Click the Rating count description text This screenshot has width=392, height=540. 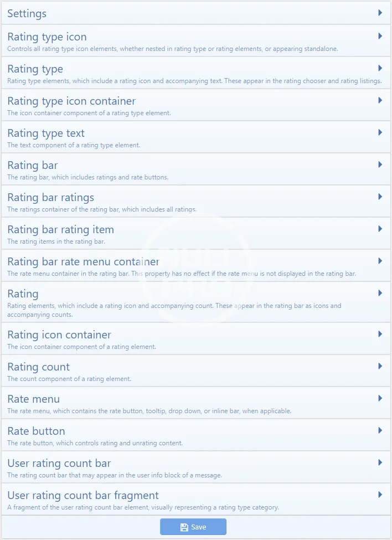coord(69,379)
